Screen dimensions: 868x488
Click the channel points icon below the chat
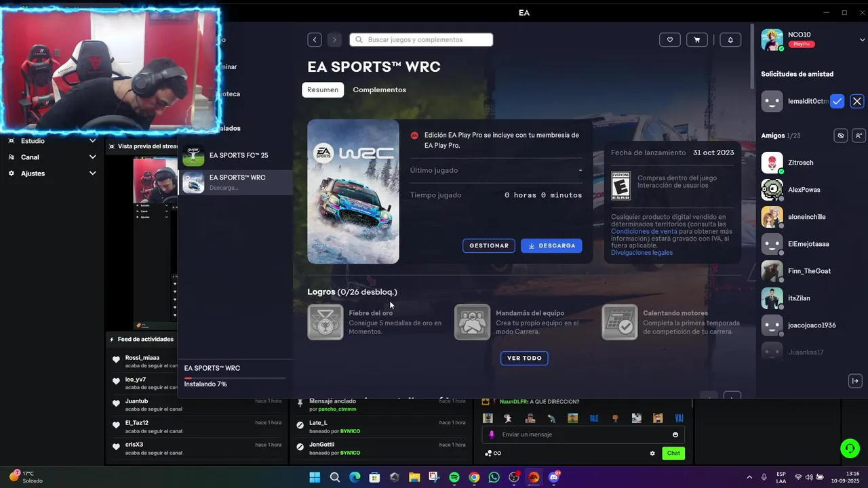[493, 453]
